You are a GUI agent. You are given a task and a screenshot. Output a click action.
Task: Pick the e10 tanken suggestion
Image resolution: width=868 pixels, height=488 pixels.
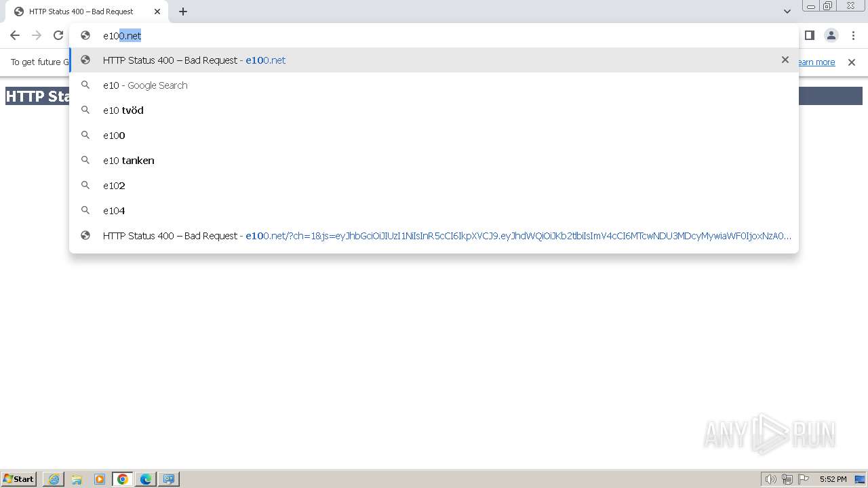point(434,160)
